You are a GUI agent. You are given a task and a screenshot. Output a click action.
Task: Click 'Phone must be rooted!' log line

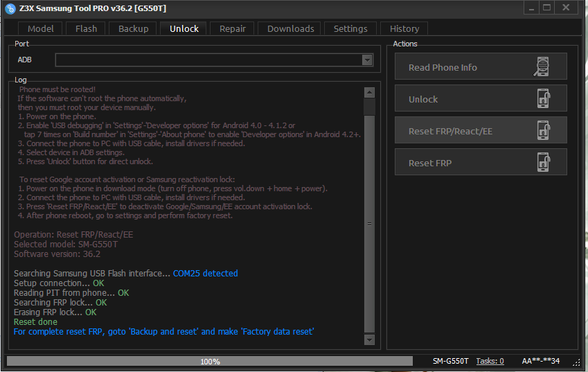[x=57, y=89]
